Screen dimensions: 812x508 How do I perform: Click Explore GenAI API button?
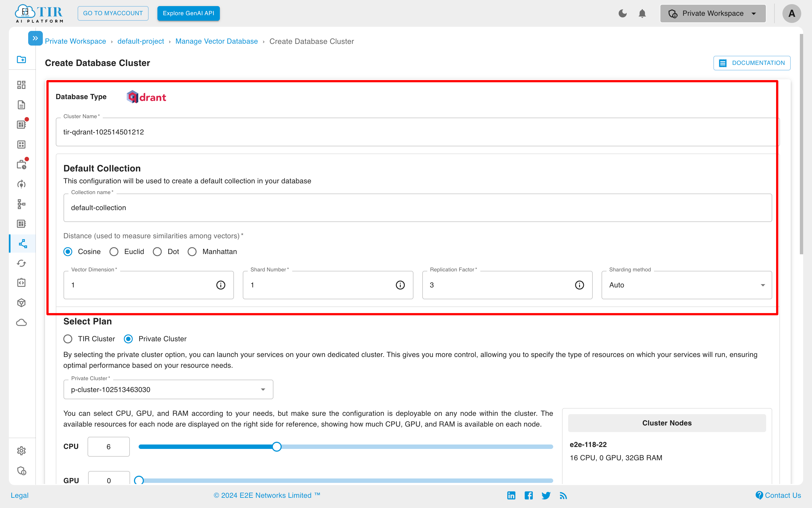(x=188, y=13)
